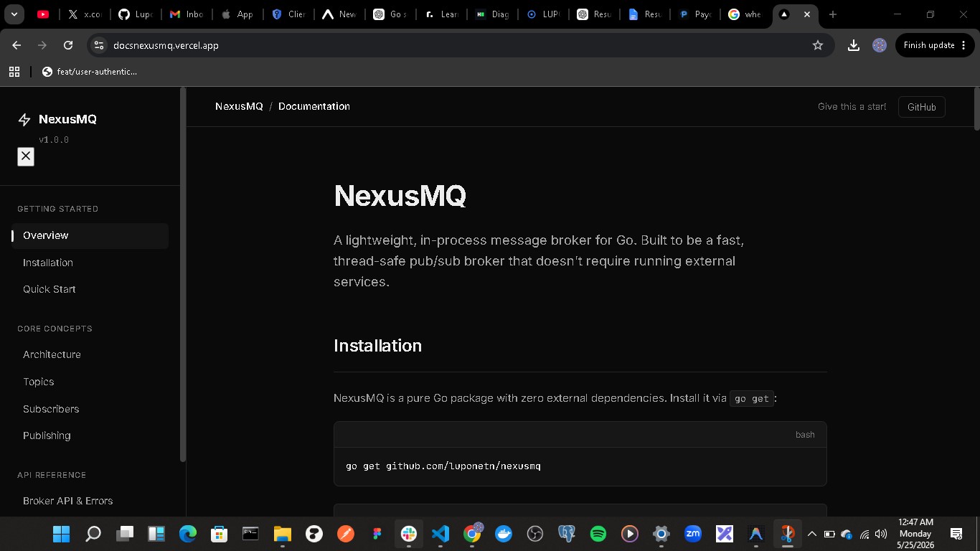980x551 pixels.
Task: Open the notification center icon
Action: coord(956,533)
